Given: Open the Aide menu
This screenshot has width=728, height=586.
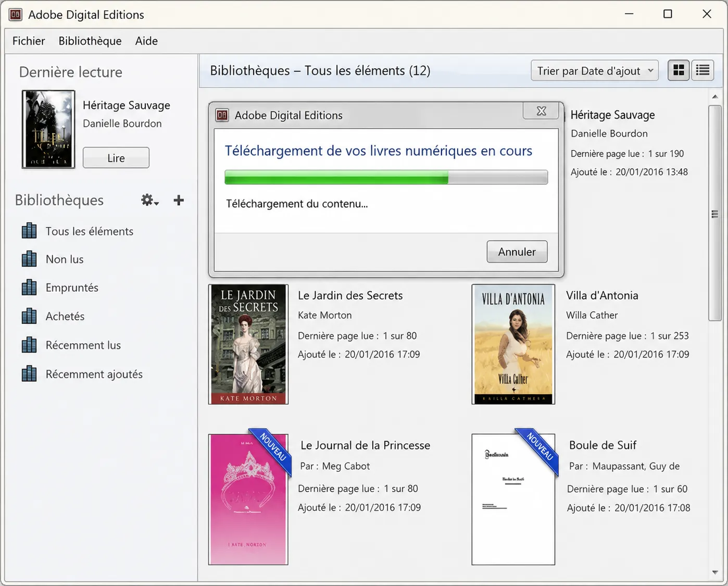Looking at the screenshot, I should [146, 41].
